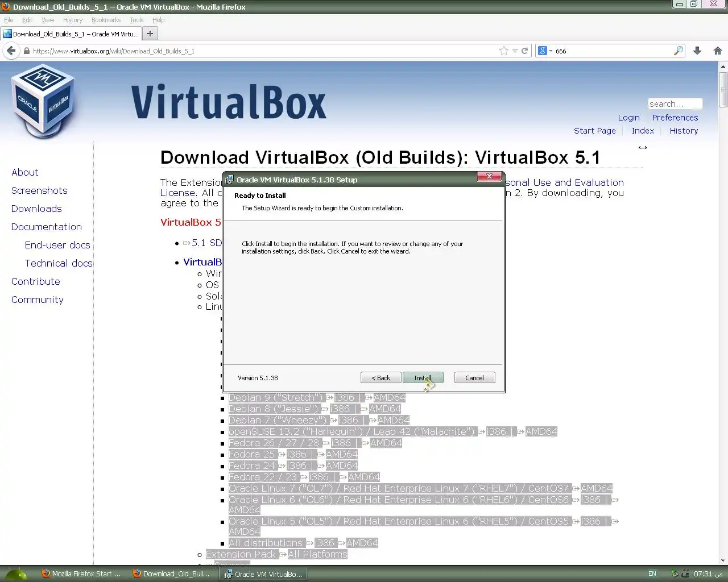Click the Debian 8 Jessie i386 link
Screen dimensions: 728x582
coord(341,409)
